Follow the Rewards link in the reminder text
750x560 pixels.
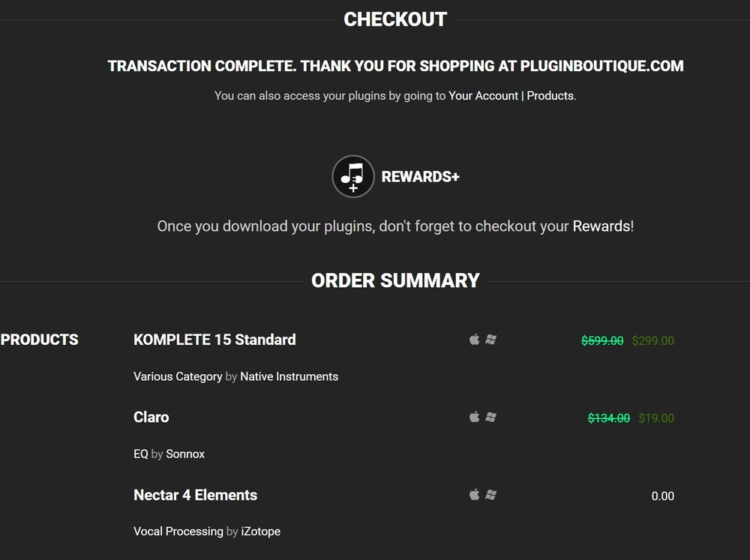pyautogui.click(x=601, y=226)
